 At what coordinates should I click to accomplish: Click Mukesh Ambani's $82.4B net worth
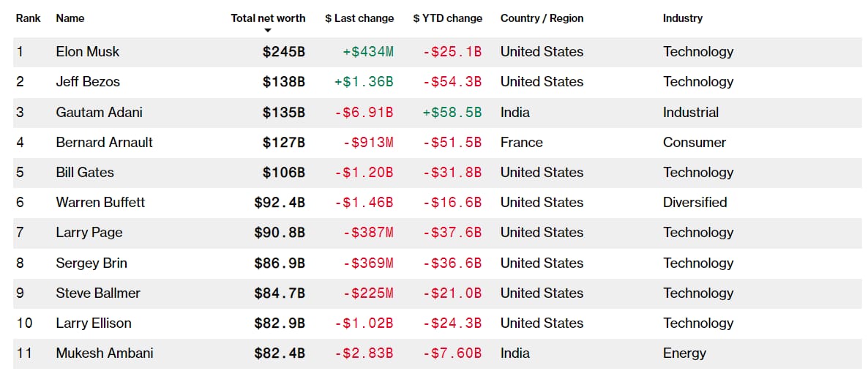pyautogui.click(x=280, y=353)
